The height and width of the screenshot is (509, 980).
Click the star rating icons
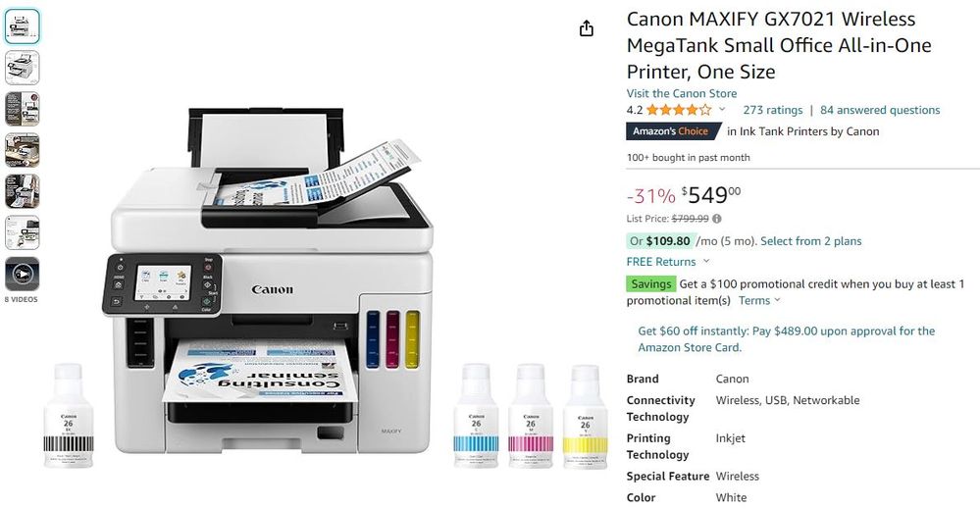coord(679,110)
